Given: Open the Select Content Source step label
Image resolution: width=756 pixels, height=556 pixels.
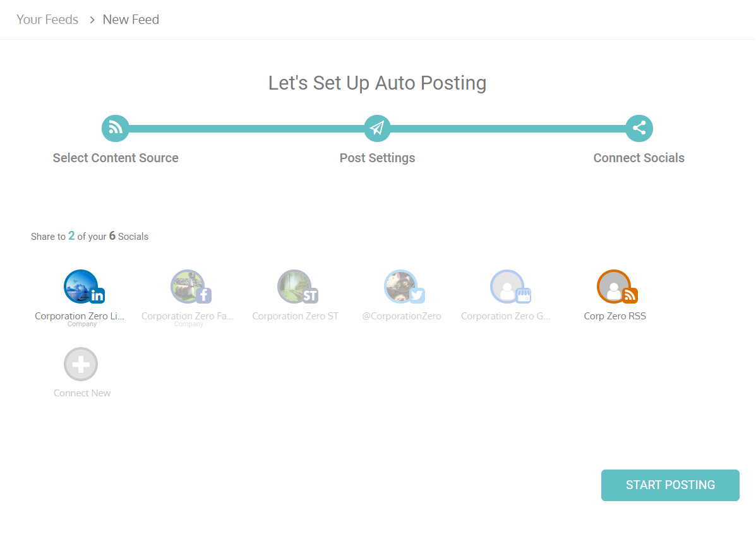Looking at the screenshot, I should (116, 158).
